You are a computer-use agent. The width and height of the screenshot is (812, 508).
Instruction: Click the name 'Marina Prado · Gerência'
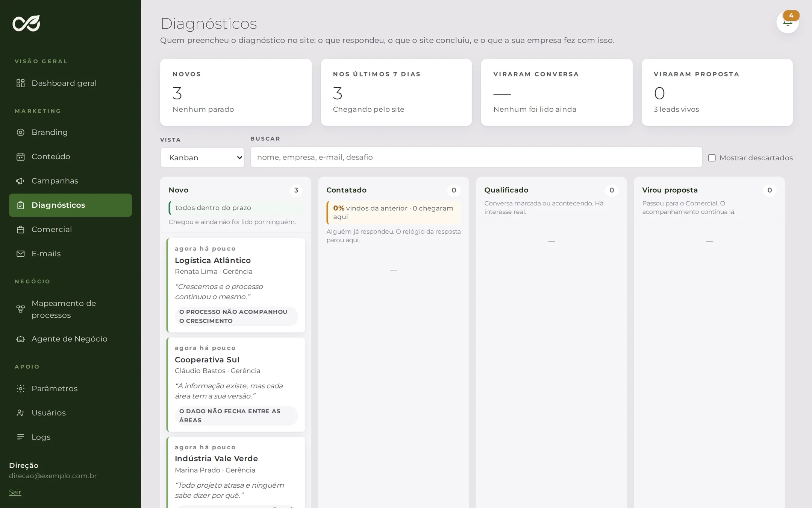pos(215,470)
